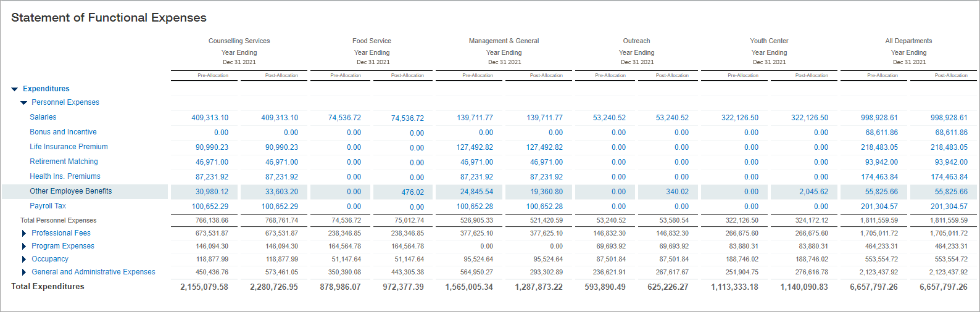Click the Bonus and Incentive link
Viewport: 980px width, 312px height.
(x=63, y=132)
